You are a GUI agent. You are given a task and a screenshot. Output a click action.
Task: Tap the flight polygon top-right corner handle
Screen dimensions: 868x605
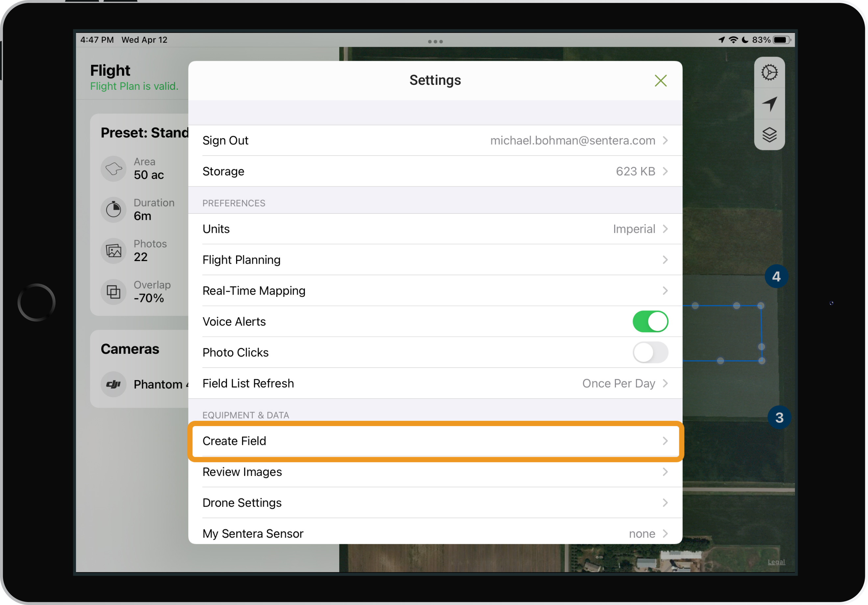(x=760, y=305)
